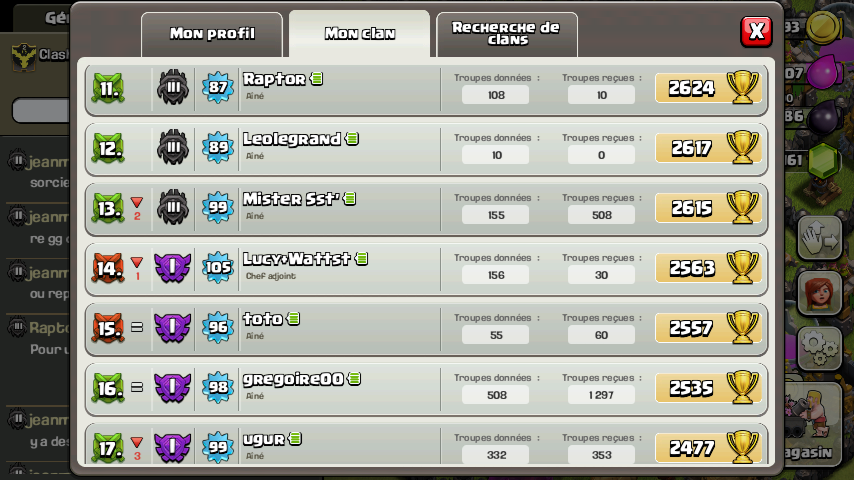Tap Lucy Wattst's Master league badge
The height and width of the screenshot is (480, 854).
[173, 268]
